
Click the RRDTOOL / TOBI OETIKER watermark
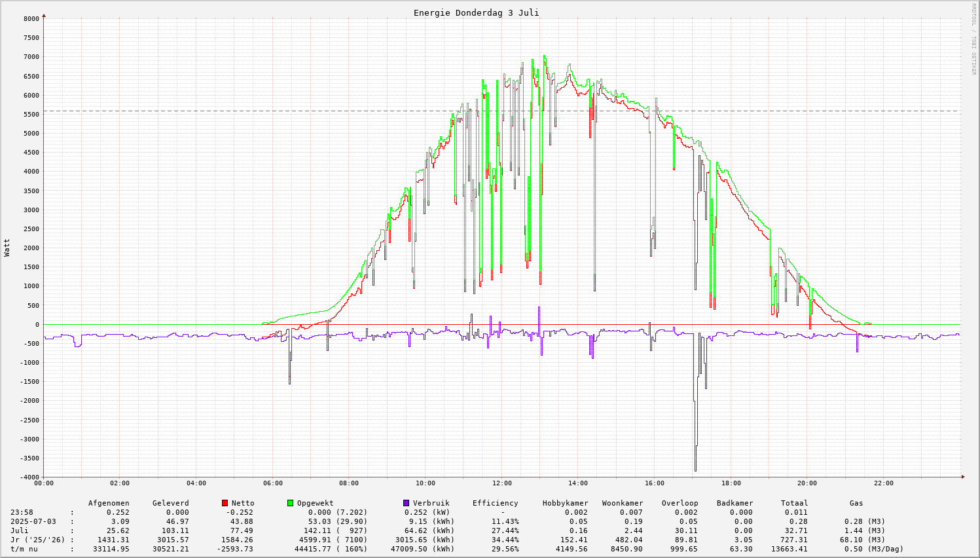pyautogui.click(x=973, y=38)
